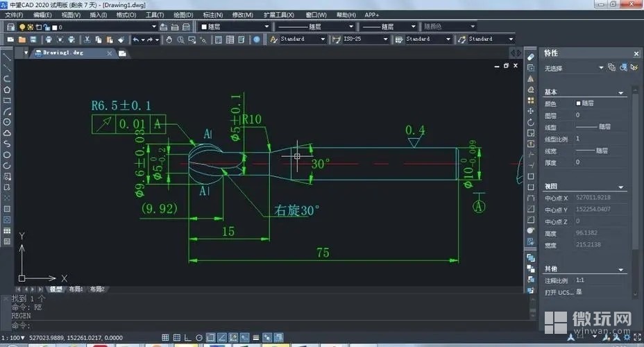Open the 格式(O) menu
The height and width of the screenshot is (347, 644).
(x=126, y=15)
